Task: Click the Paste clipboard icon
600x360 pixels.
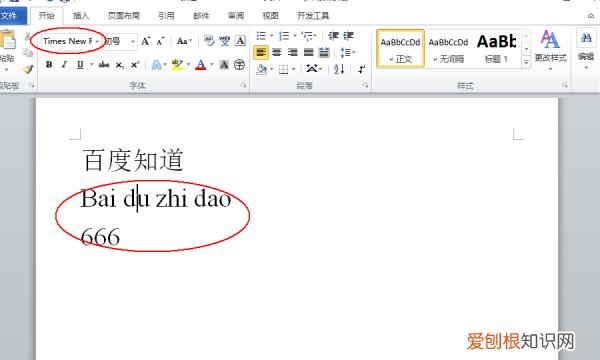Action: (x=8, y=39)
